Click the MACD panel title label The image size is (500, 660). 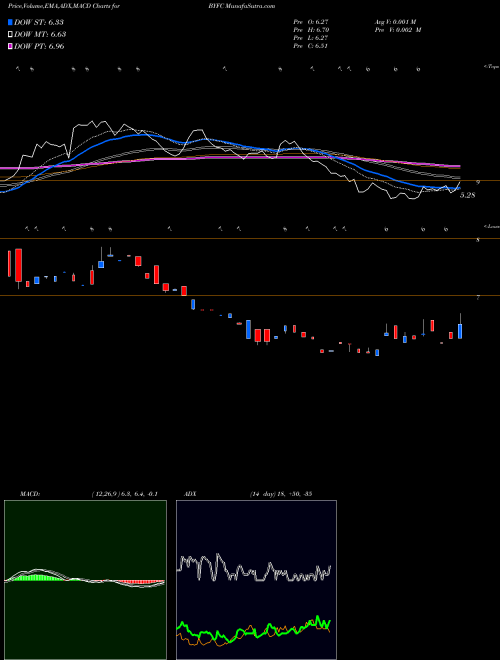coord(29,494)
